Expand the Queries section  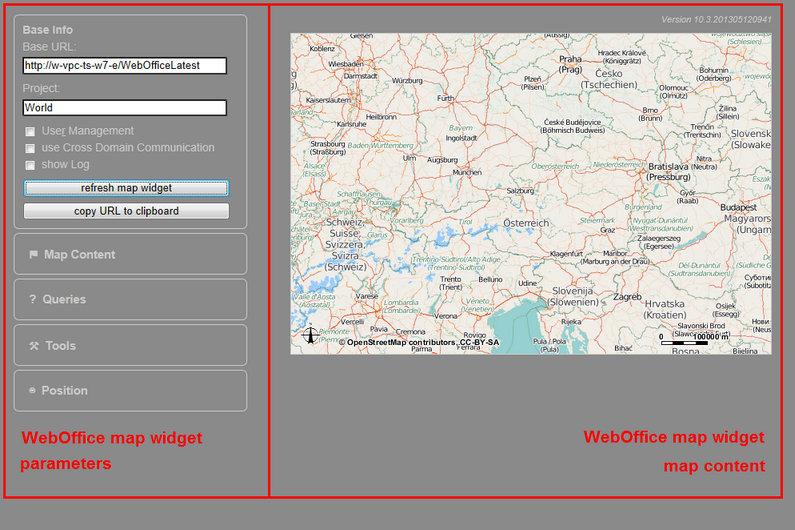[130, 299]
